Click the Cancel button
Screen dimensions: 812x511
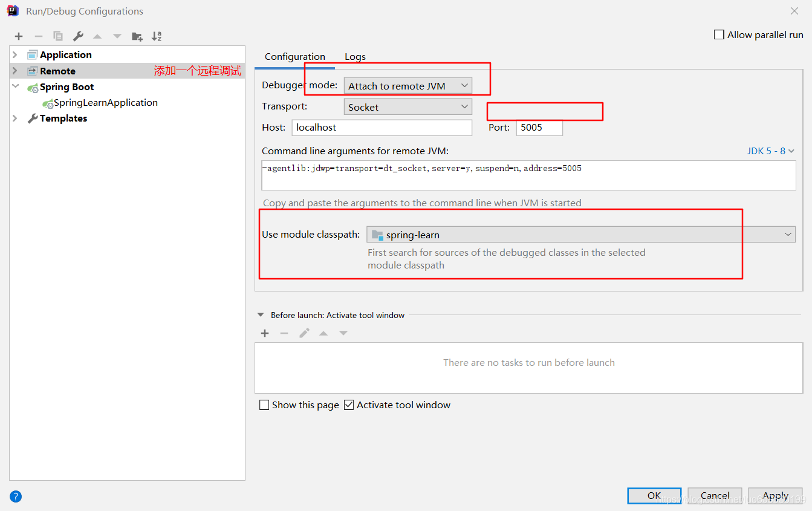point(715,496)
